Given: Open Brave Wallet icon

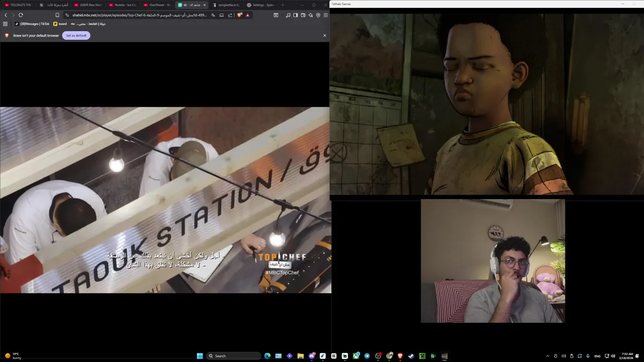Looking at the screenshot, I should pyautogui.click(x=303, y=15).
